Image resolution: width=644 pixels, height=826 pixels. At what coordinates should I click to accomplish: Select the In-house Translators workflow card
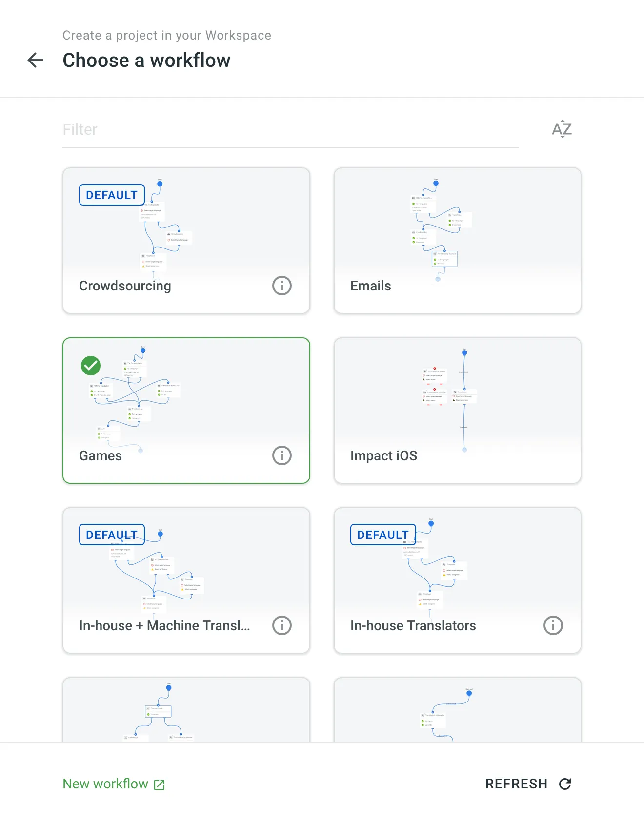click(x=457, y=578)
